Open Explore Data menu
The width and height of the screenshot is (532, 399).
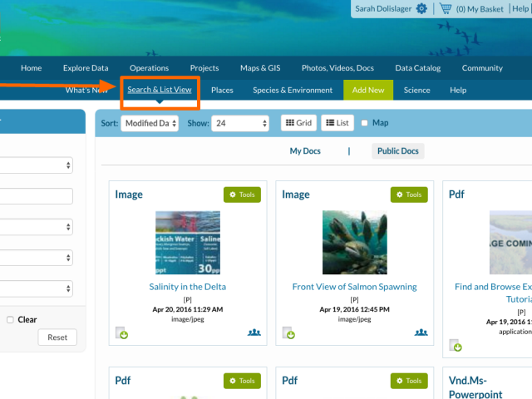pos(86,68)
